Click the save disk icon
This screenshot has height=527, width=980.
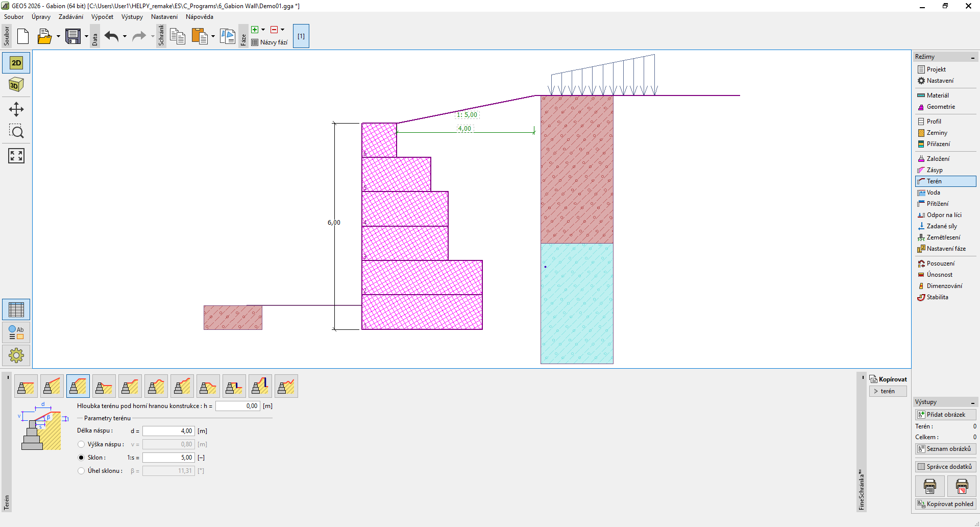[73, 36]
